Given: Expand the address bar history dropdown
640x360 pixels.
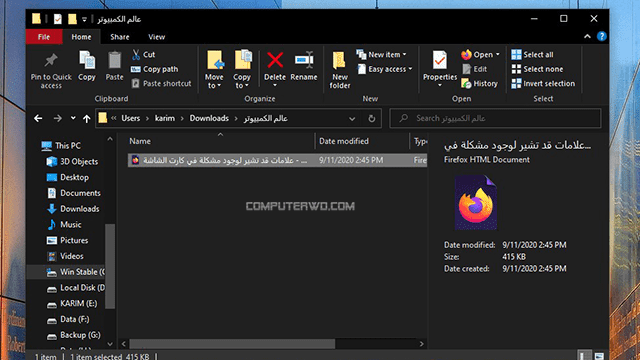Looking at the screenshot, I should tap(352, 118).
